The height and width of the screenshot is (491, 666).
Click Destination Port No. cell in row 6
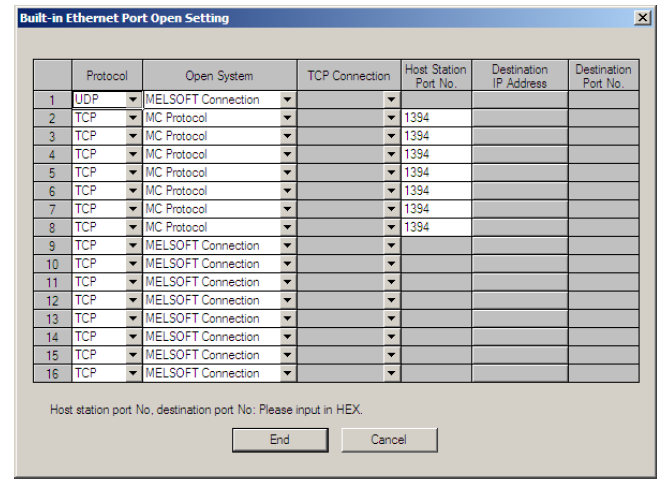603,191
